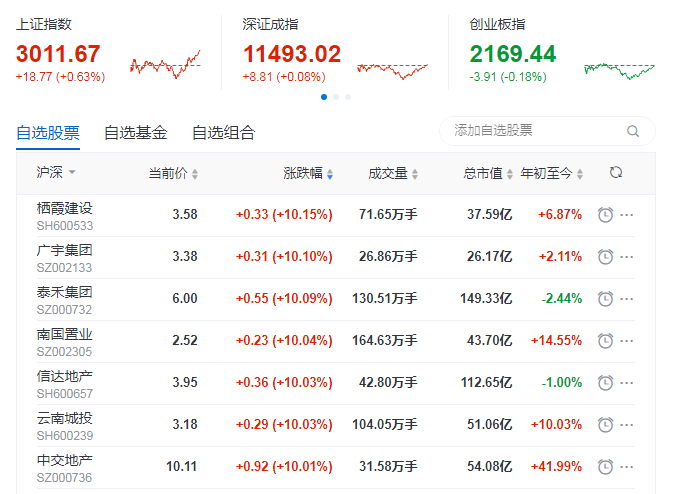Set alarm reminder for 泰禾集团

point(605,299)
